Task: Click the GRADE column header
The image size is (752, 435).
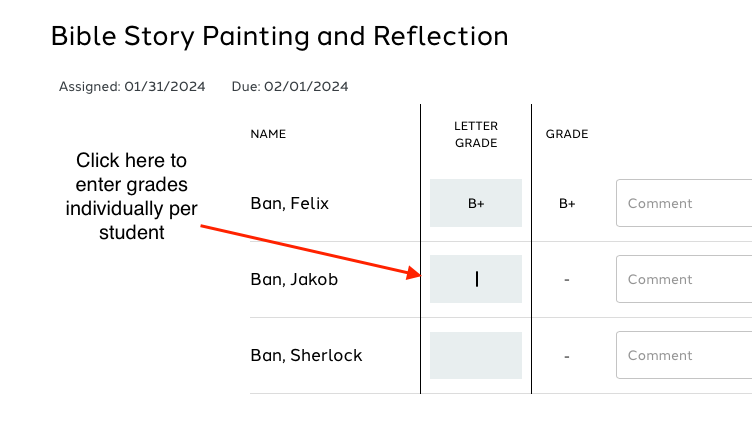Action: 567,134
